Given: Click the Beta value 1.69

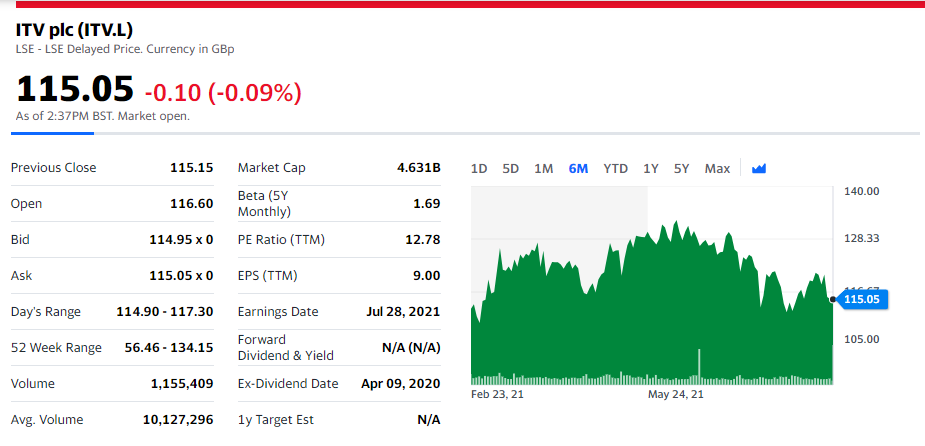Looking at the screenshot, I should tap(428, 204).
